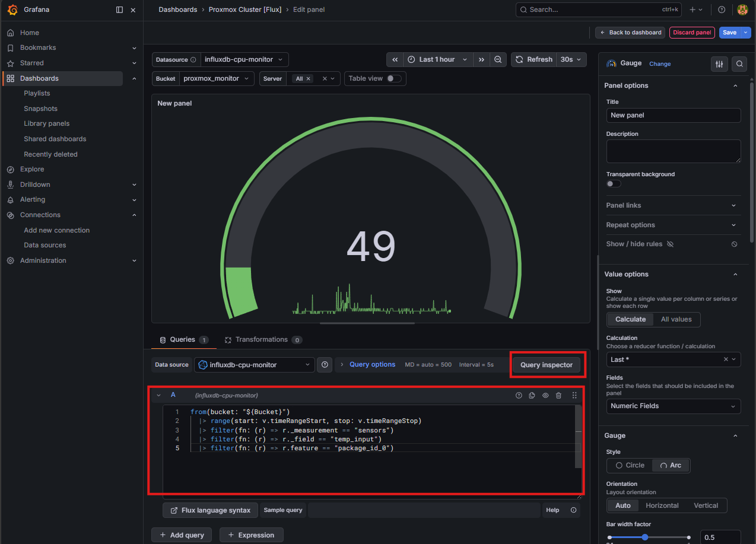Open the Bucket proxmox_monitor dropdown
Screen dimensions: 756x544
pos(217,78)
